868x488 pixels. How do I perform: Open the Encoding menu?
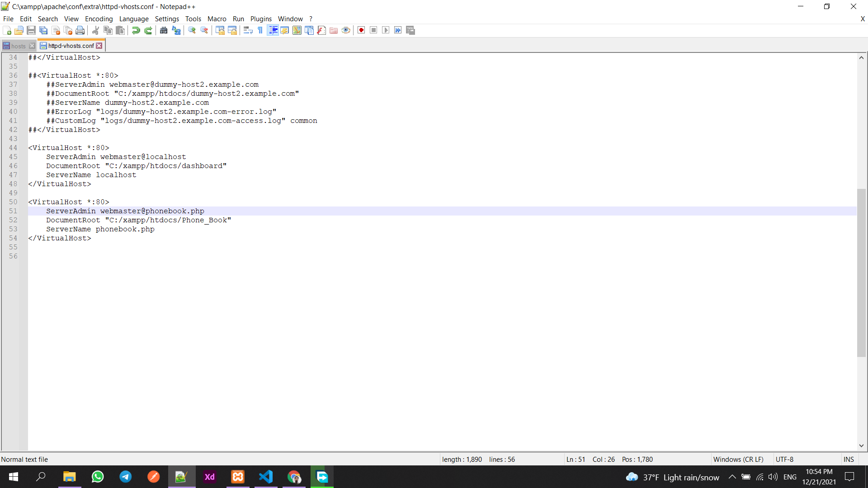pyautogui.click(x=99, y=19)
